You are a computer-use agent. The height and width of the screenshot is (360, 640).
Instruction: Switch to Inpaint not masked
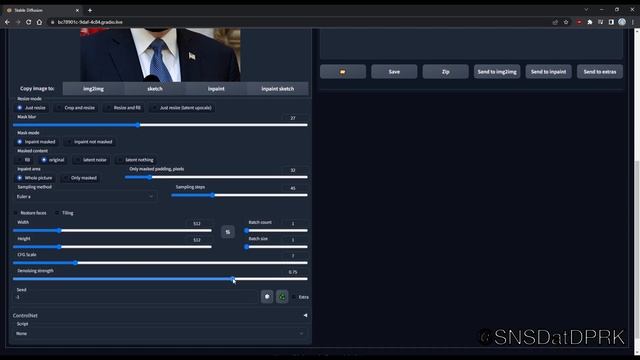click(x=89, y=142)
